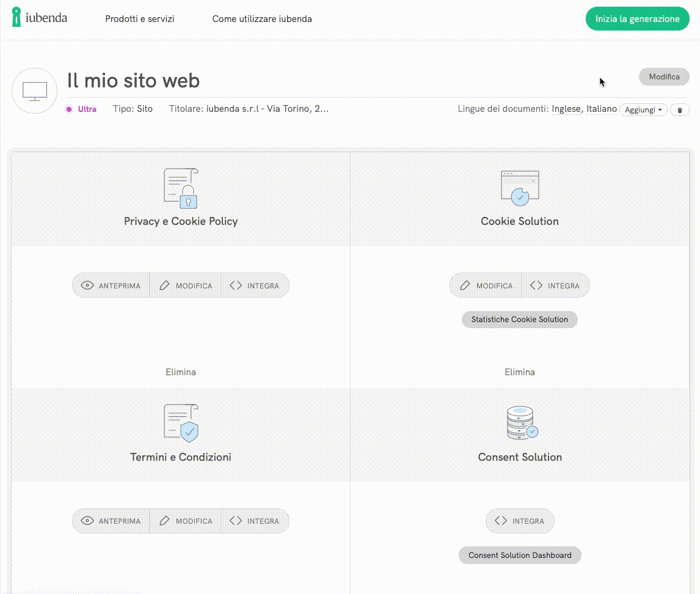
Task: Click the Cookie Solution browser icon
Action: click(x=520, y=188)
